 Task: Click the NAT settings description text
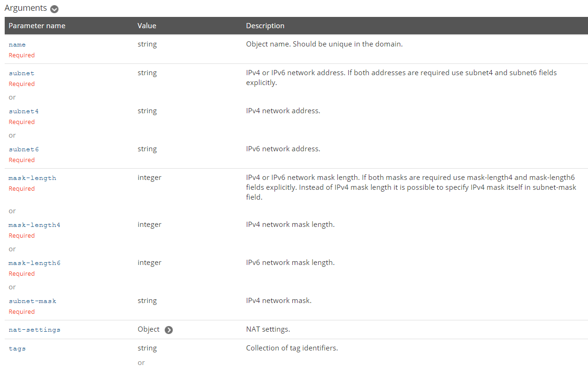point(268,329)
